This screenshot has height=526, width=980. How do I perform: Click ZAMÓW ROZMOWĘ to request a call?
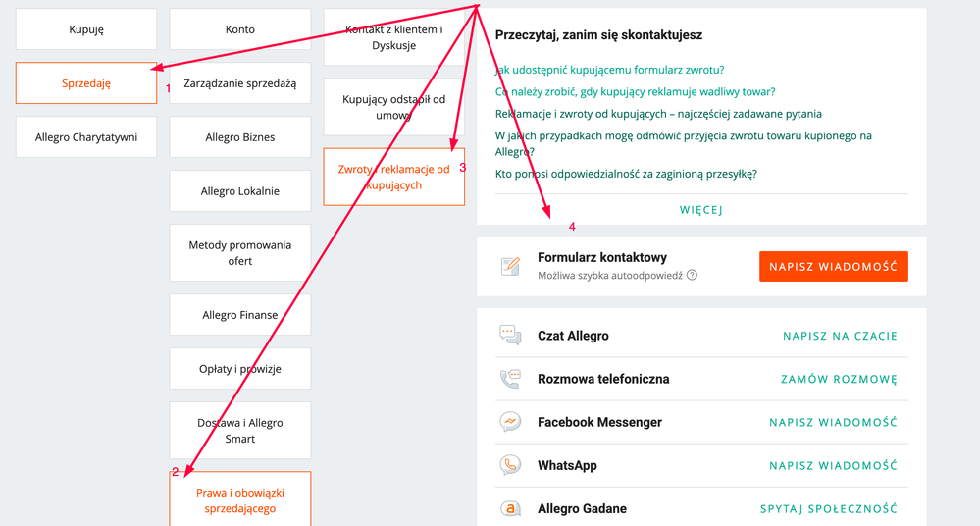pyautogui.click(x=839, y=379)
